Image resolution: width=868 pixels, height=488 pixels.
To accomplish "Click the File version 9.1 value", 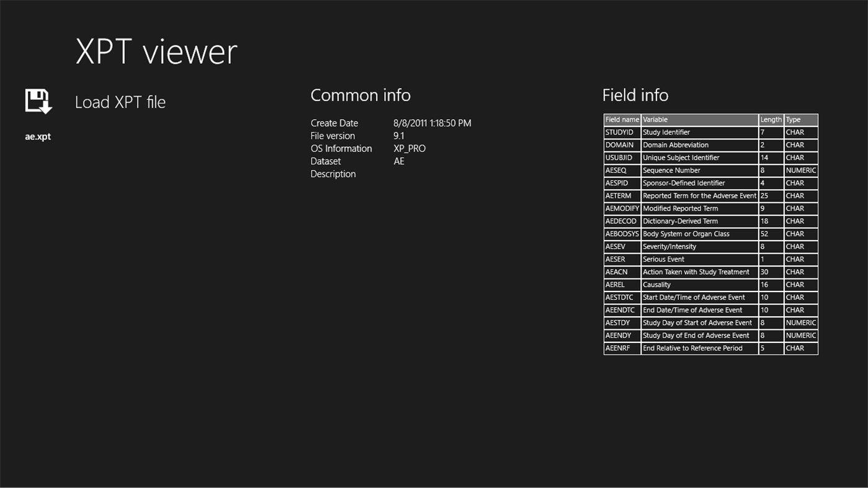I will click(398, 136).
